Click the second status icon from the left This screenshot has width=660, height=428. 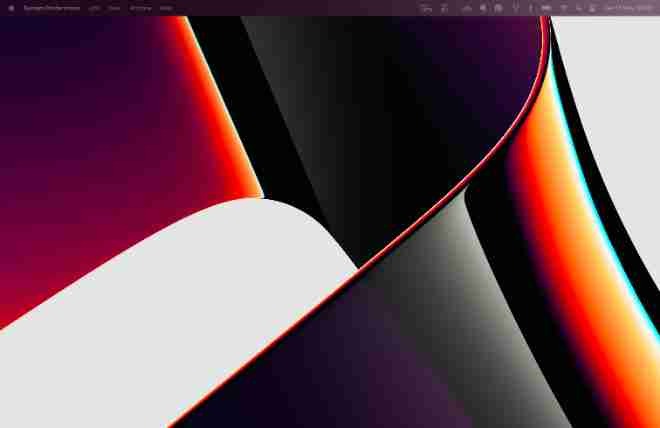pos(447,8)
